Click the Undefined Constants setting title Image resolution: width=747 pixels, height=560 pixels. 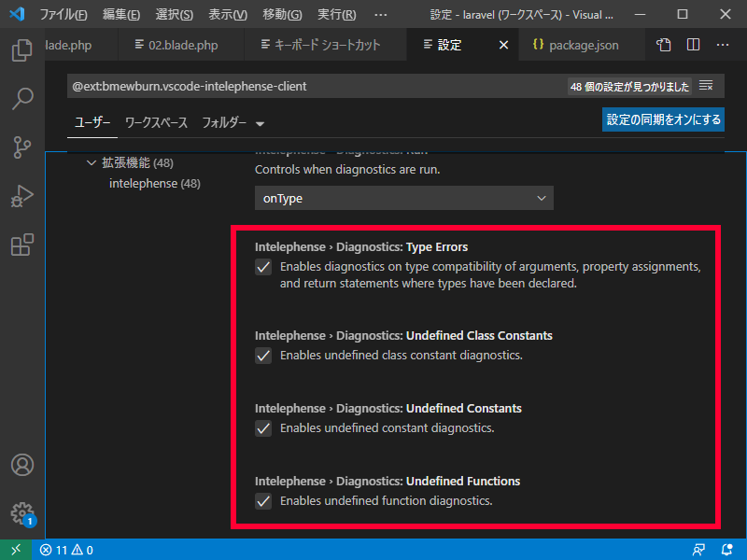[x=388, y=408]
